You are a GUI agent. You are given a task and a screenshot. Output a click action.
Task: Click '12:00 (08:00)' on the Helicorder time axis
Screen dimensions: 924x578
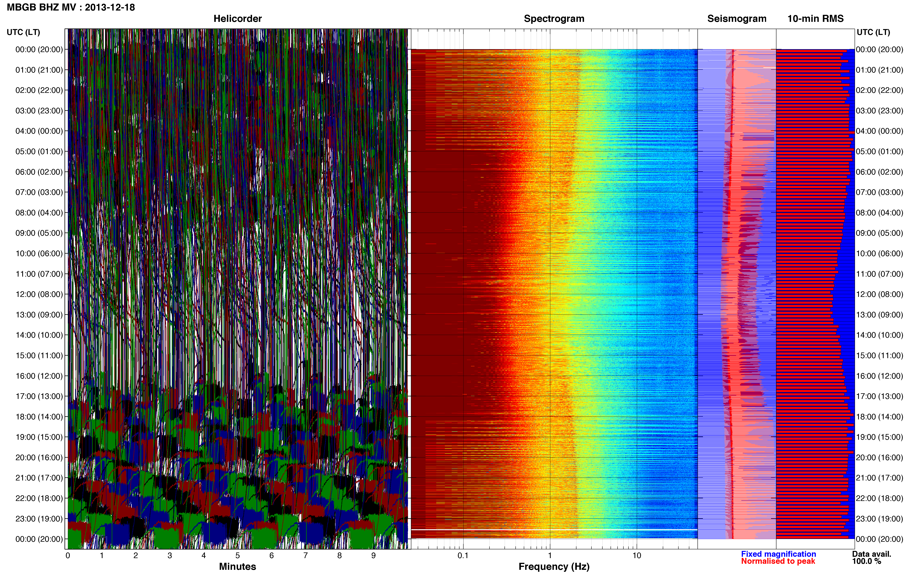pos(39,294)
